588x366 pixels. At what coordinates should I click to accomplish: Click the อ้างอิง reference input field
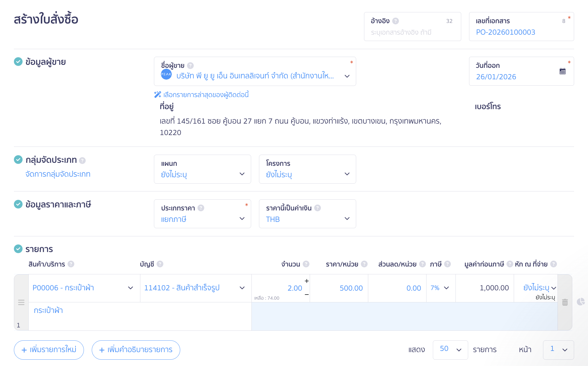tap(412, 32)
